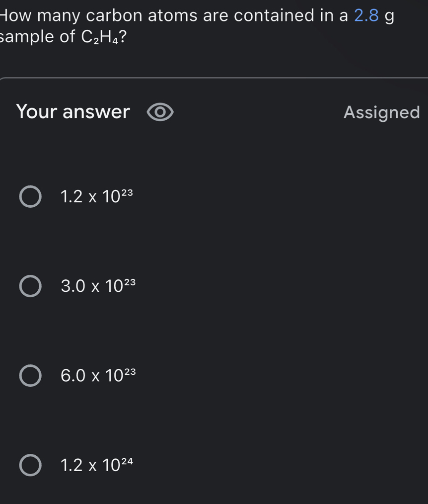The width and height of the screenshot is (428, 504).
Task: Click the superscript 24 exponent in last option
Action: (127, 462)
